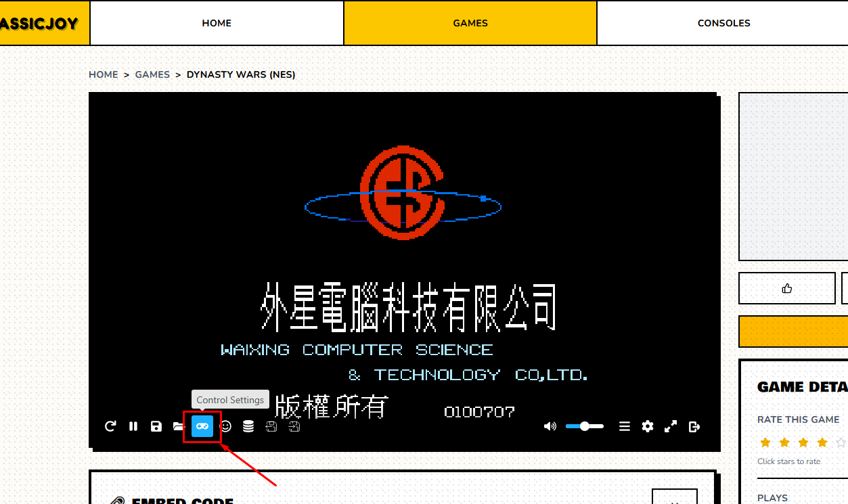
Task: Adjust the emulator volume slider
Action: coord(585,426)
